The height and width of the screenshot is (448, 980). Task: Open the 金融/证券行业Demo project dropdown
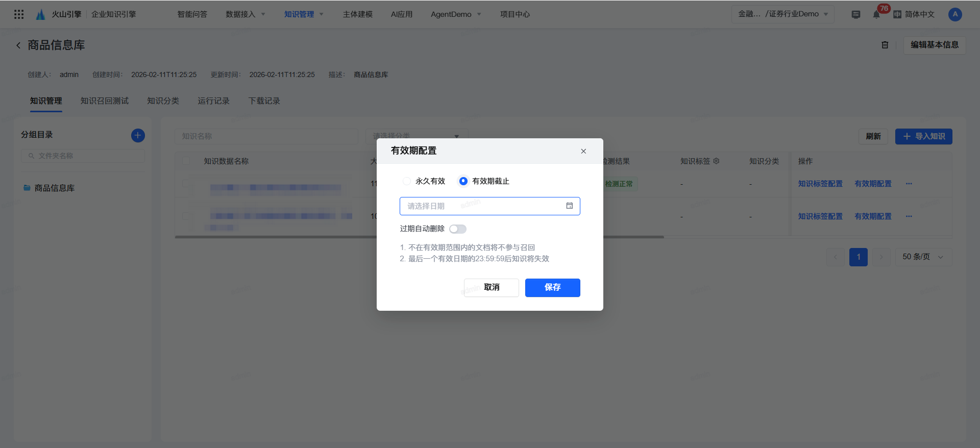tap(782, 14)
